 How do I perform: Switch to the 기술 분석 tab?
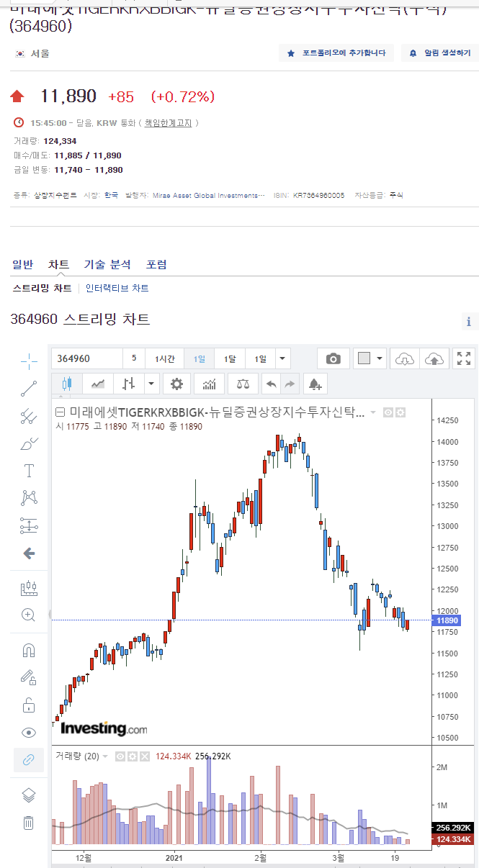107,265
